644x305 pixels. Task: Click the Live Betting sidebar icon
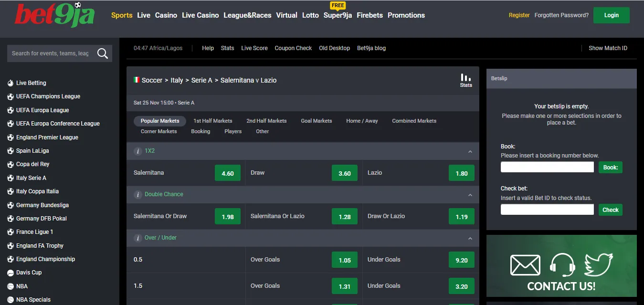tap(10, 83)
